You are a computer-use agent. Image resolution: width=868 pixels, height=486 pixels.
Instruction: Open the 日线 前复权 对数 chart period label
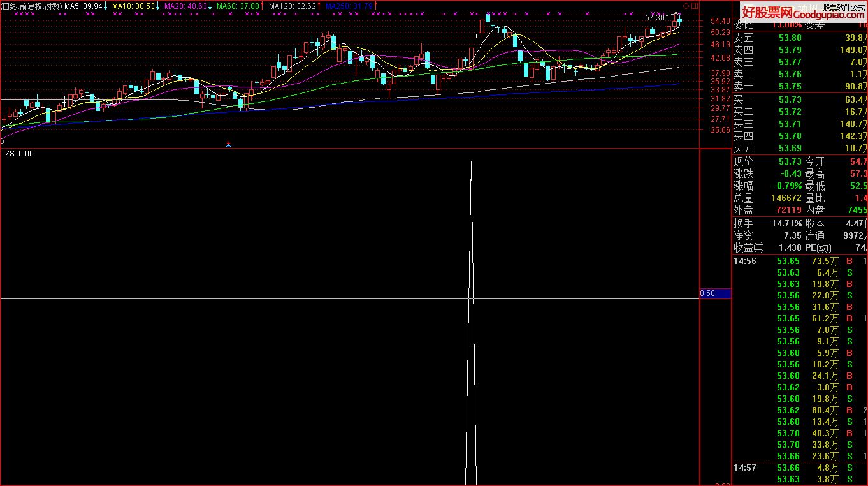click(x=31, y=6)
